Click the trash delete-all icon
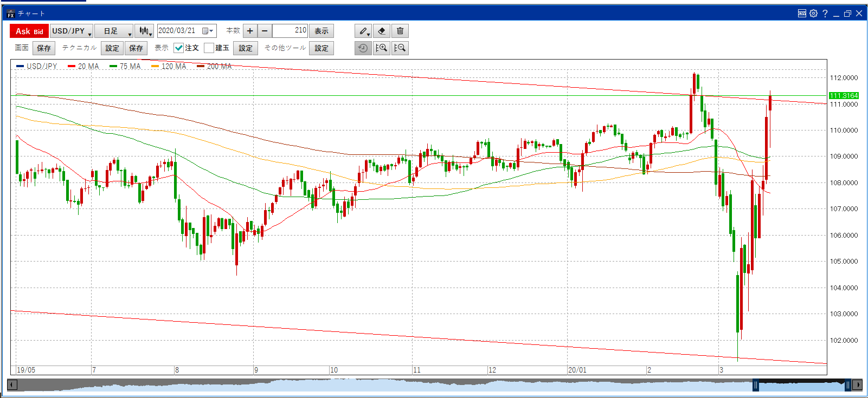The width and height of the screenshot is (868, 398). tap(400, 31)
